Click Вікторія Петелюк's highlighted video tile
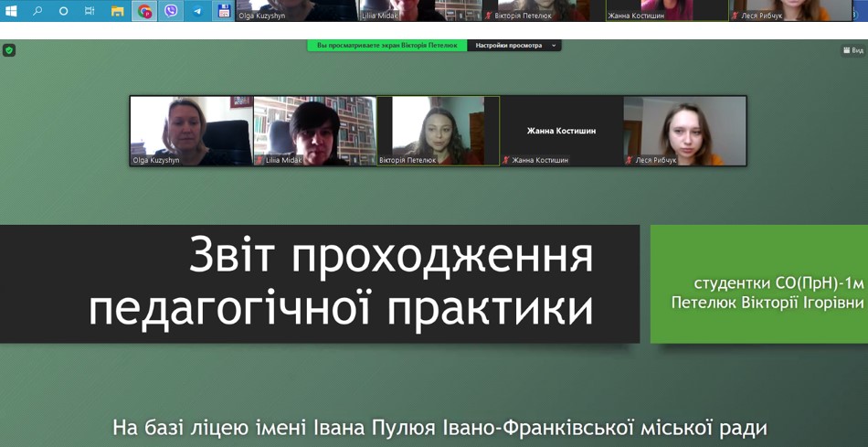The image size is (868, 447). (x=438, y=130)
